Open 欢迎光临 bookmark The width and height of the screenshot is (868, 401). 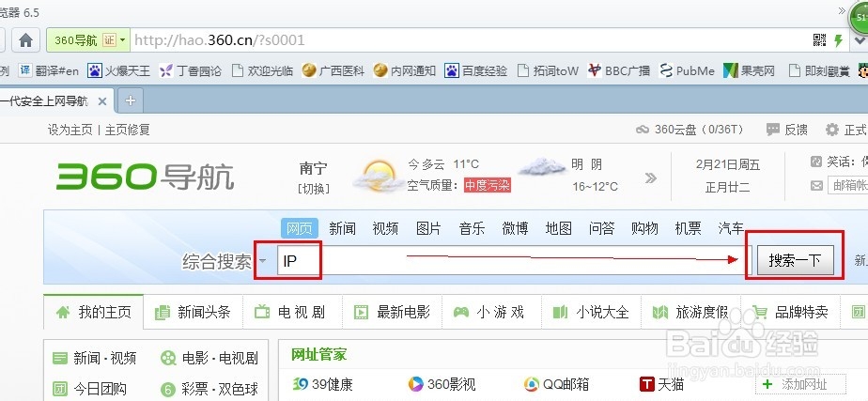262,70
